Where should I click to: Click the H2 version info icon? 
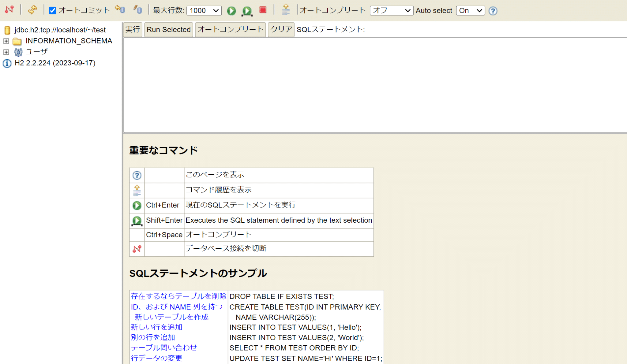tap(7, 63)
